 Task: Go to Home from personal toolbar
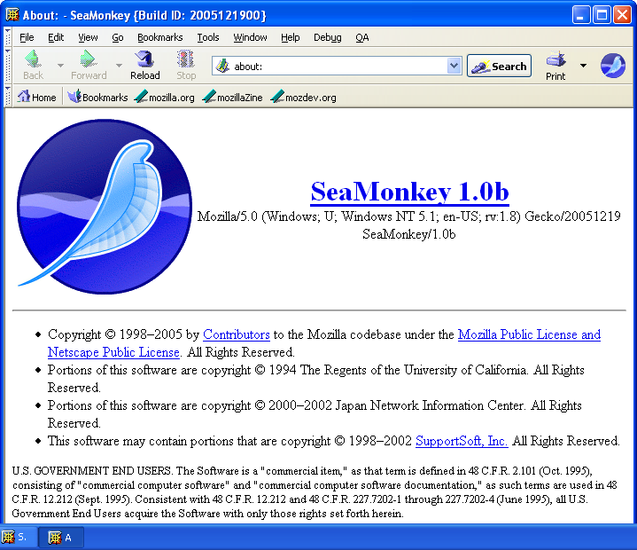tap(37, 97)
